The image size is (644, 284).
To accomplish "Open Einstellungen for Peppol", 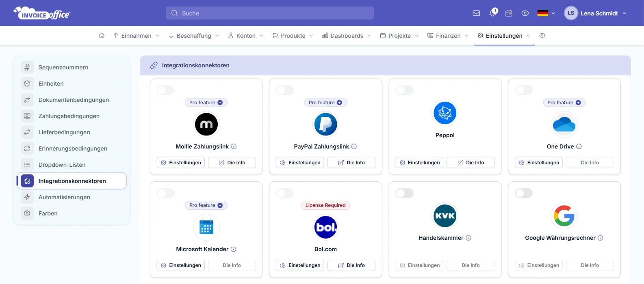I will (419, 163).
